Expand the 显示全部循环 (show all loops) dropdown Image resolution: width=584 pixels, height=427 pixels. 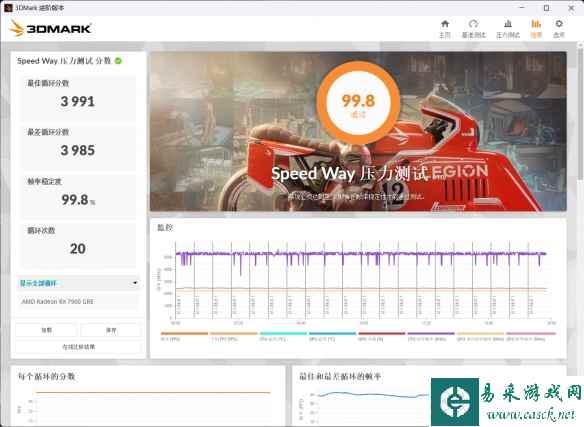point(78,284)
